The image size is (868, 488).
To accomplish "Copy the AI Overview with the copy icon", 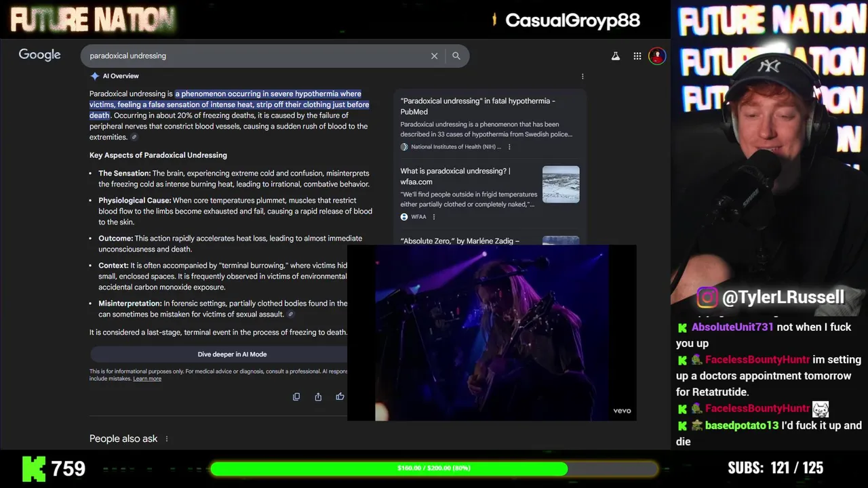I will pyautogui.click(x=296, y=396).
